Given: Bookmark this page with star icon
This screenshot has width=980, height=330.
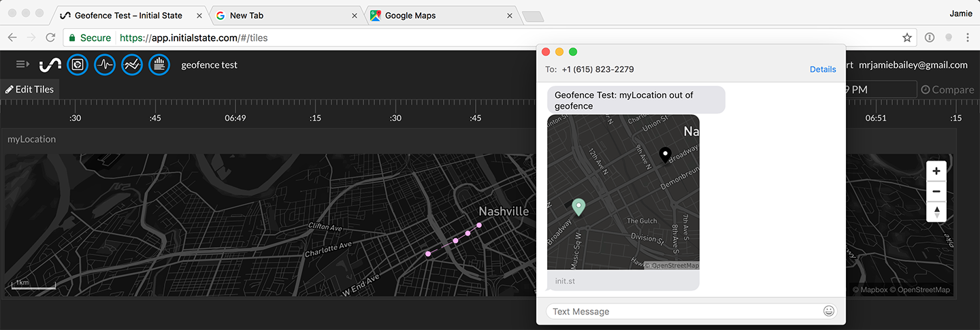Looking at the screenshot, I should pyautogui.click(x=906, y=37).
